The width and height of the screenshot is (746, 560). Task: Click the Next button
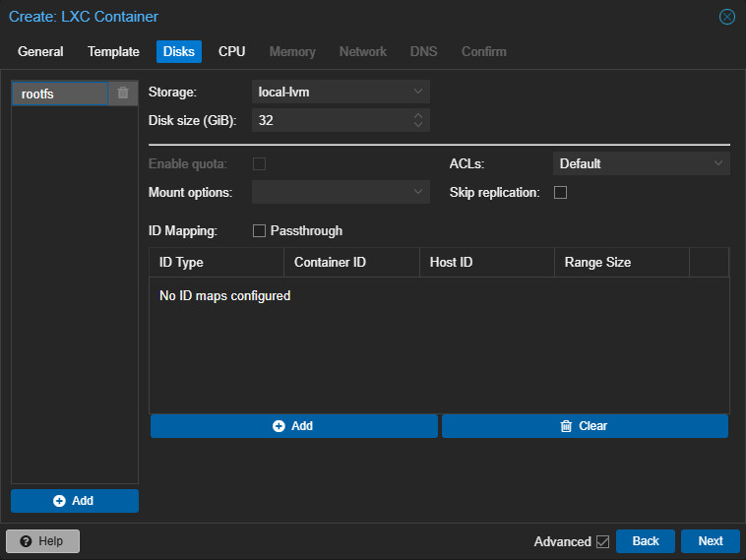[x=710, y=541]
